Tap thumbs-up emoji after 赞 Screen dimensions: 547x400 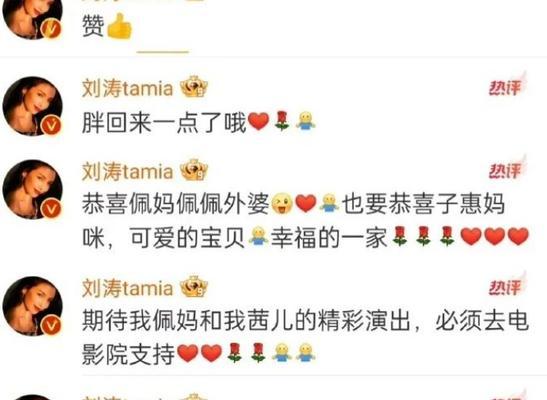tap(119, 26)
